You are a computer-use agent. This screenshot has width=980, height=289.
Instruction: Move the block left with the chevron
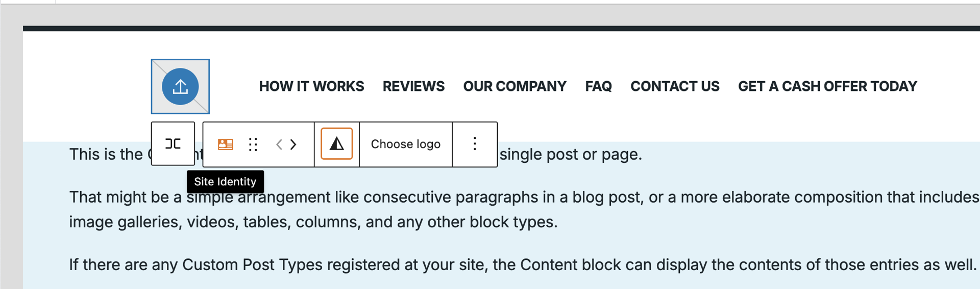click(279, 144)
